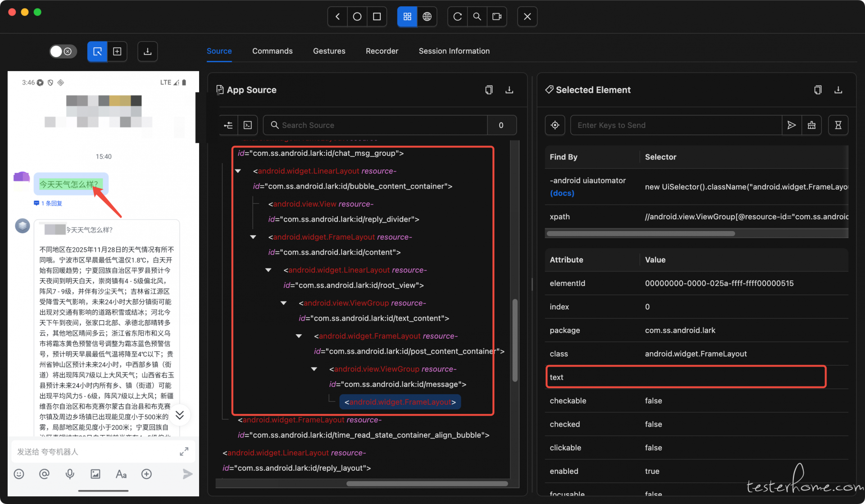Screen dimensions: 865x504
Task: Tap selected element crosshair icon
Action: point(555,125)
